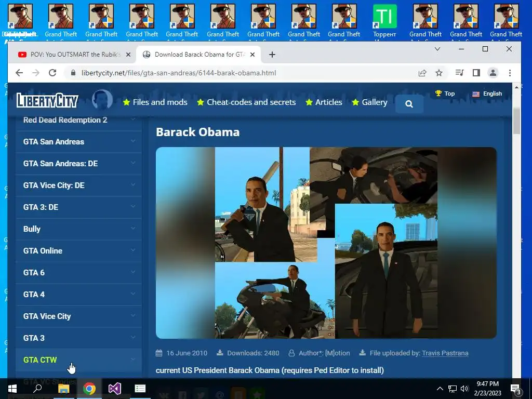
Task: Open the Chrome side panel
Action: tap(476, 73)
